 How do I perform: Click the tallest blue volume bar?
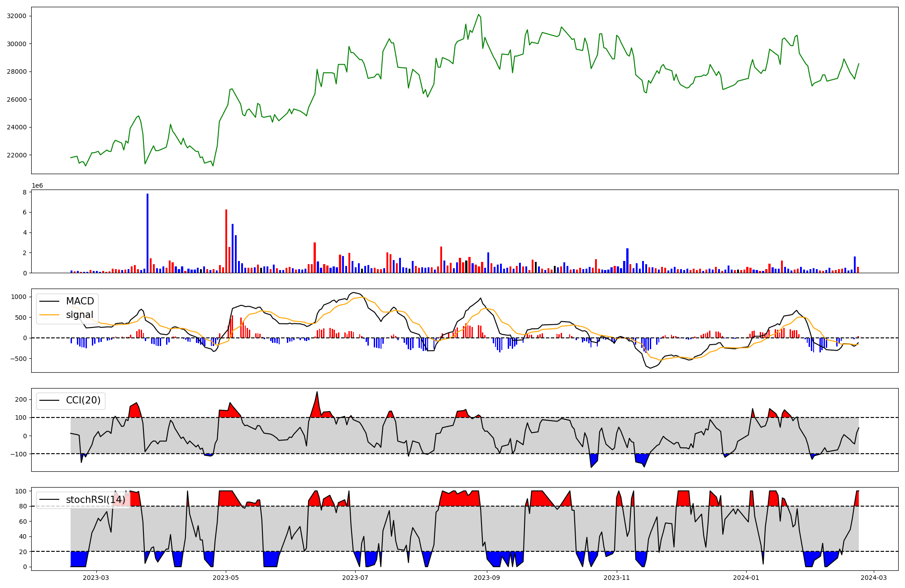(148, 233)
